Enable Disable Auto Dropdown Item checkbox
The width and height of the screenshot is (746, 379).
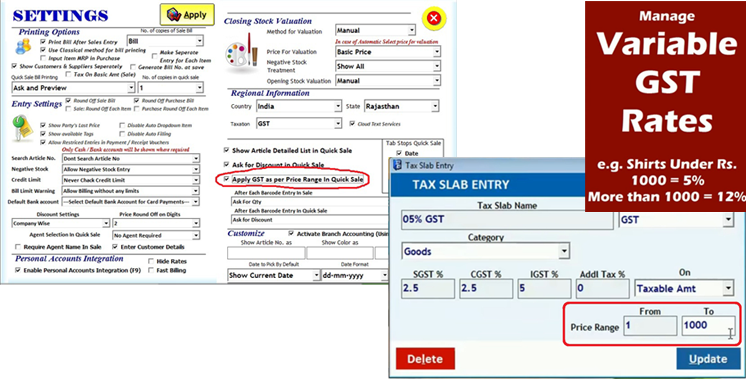tap(122, 126)
